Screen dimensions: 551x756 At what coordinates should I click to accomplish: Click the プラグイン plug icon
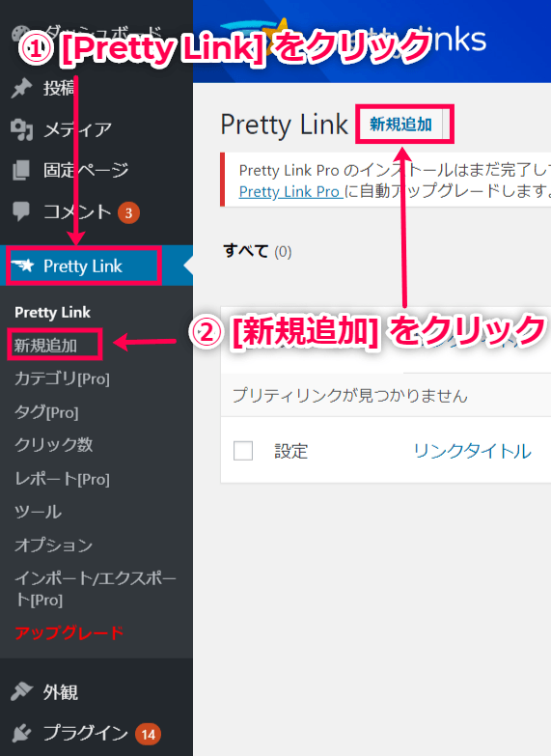coord(21,733)
